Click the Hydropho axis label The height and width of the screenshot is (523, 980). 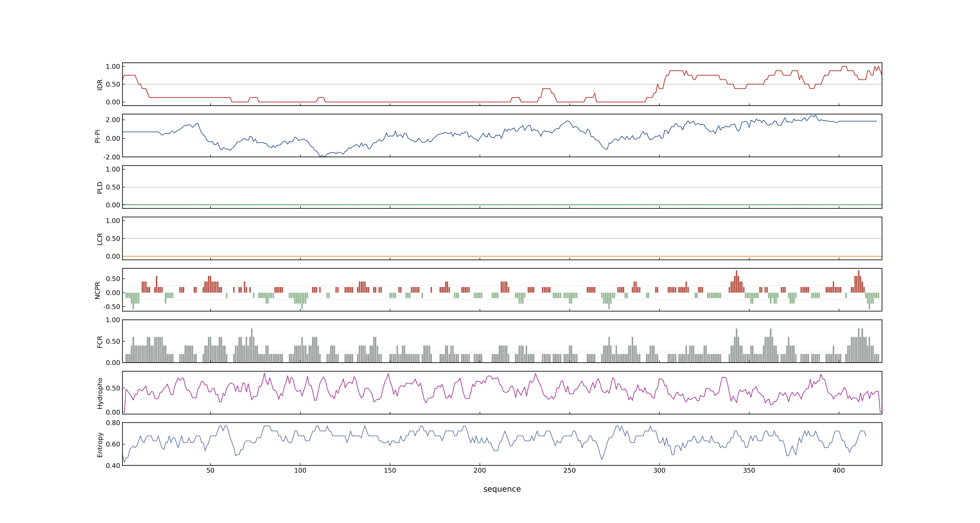point(100,393)
